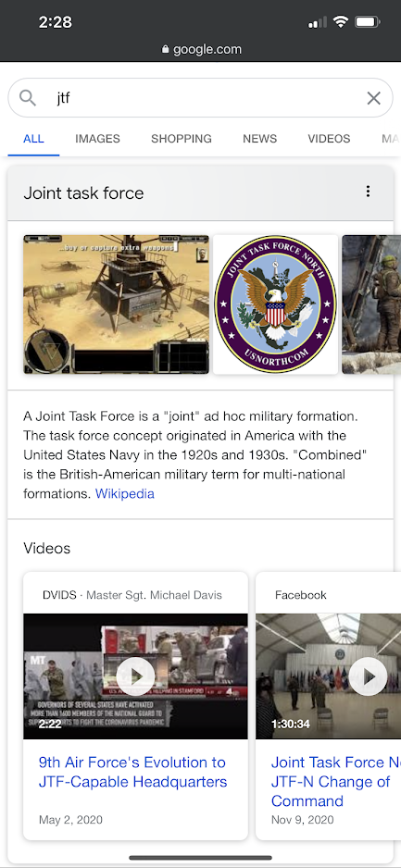
Task: Open the Videos tab
Action: click(329, 139)
